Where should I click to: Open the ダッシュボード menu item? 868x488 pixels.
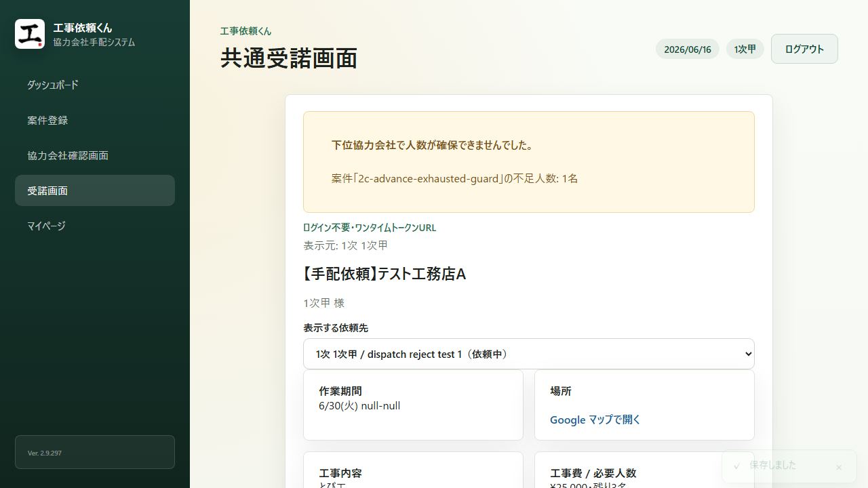pos(95,85)
